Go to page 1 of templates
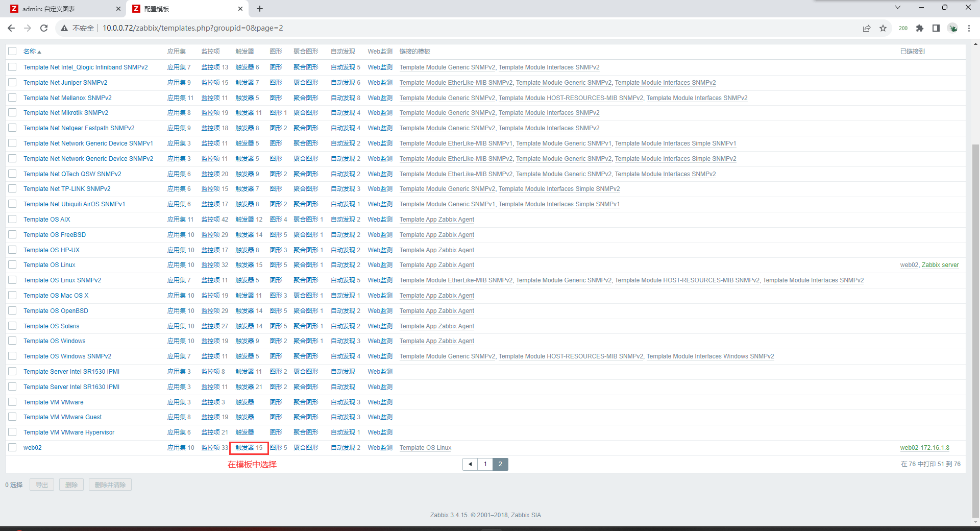 [485, 464]
